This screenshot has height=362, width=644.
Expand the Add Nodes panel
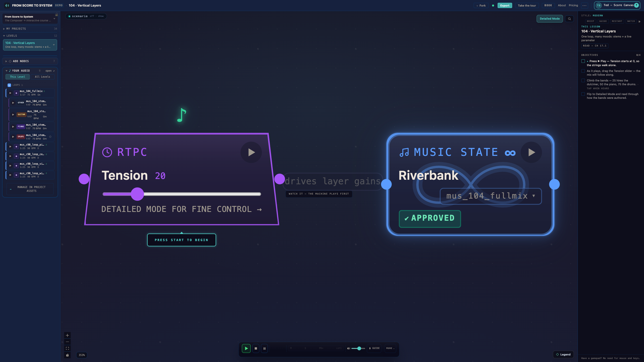30,61
